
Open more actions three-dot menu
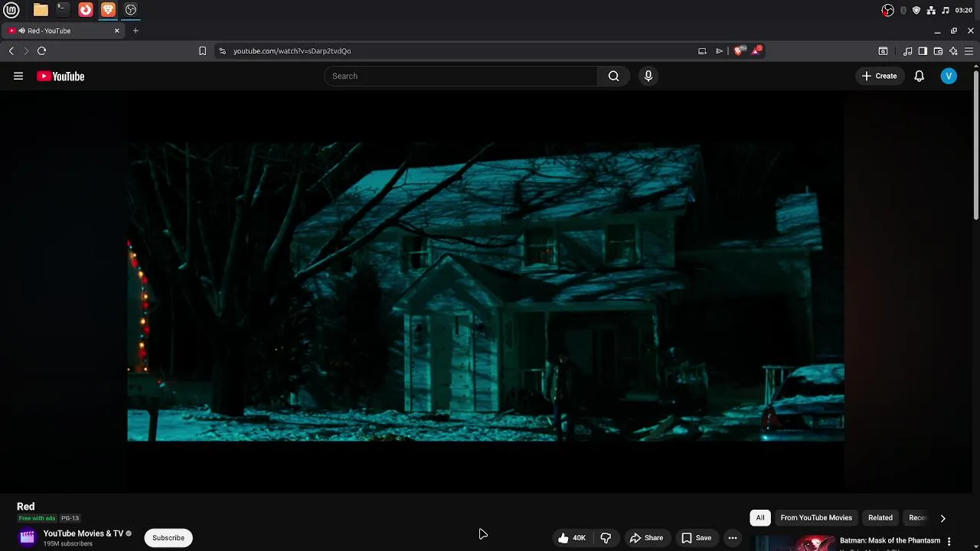[x=733, y=538]
